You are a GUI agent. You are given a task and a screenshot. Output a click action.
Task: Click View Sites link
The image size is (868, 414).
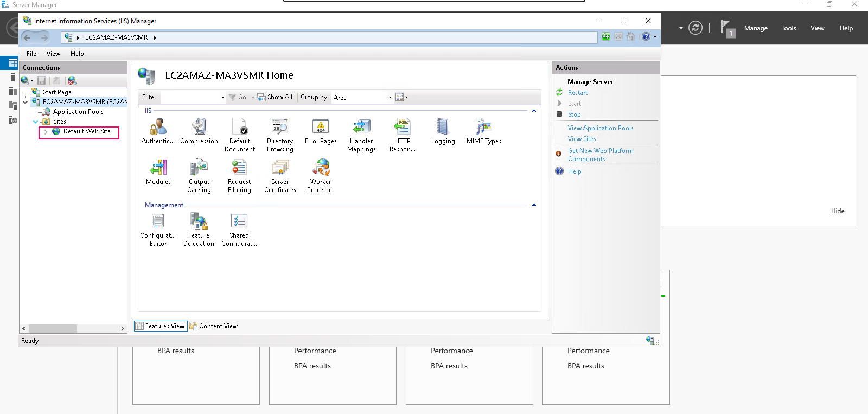pyautogui.click(x=582, y=139)
